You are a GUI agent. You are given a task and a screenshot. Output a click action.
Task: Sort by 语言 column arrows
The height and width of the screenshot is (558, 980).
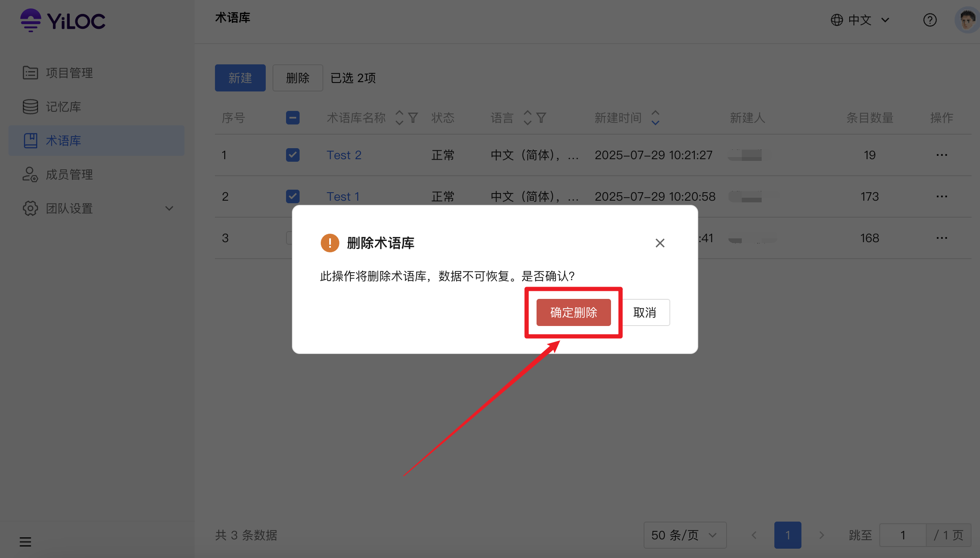click(x=527, y=118)
